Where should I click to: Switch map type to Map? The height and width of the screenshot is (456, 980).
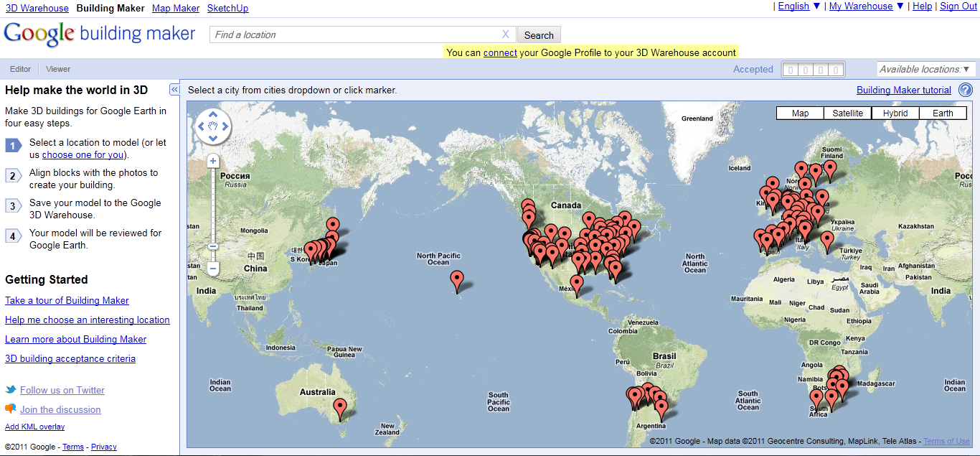pyautogui.click(x=801, y=113)
